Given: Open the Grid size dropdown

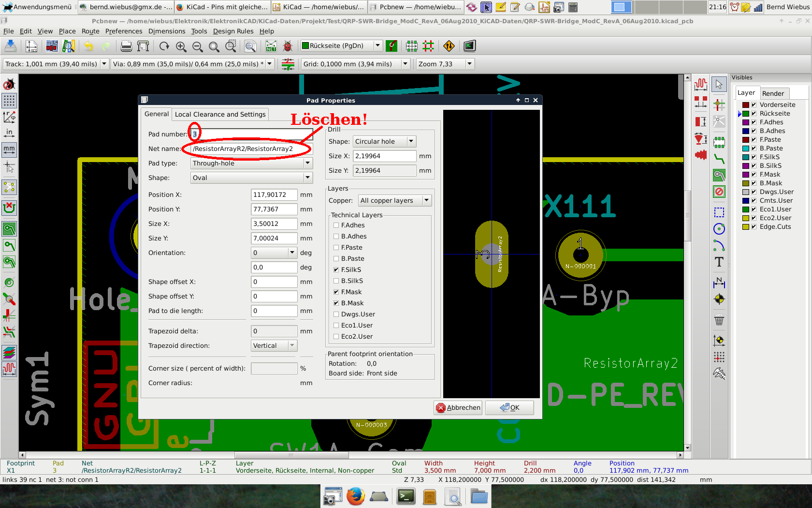Looking at the screenshot, I should (x=356, y=64).
